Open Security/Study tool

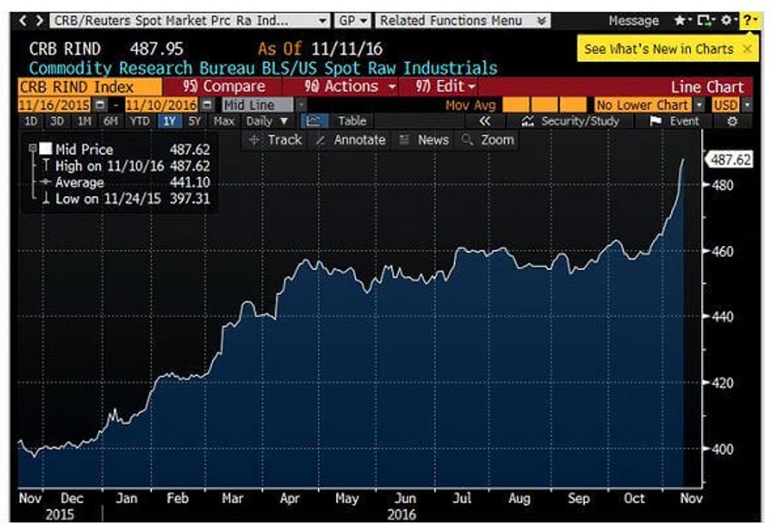click(570, 121)
